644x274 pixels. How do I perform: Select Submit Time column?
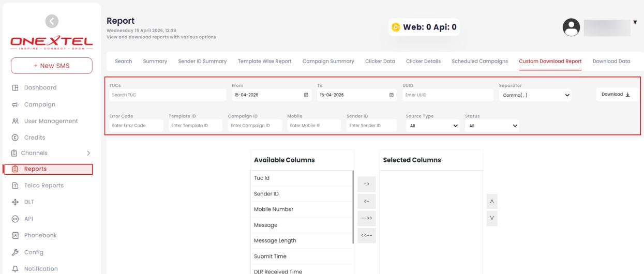pyautogui.click(x=301, y=256)
